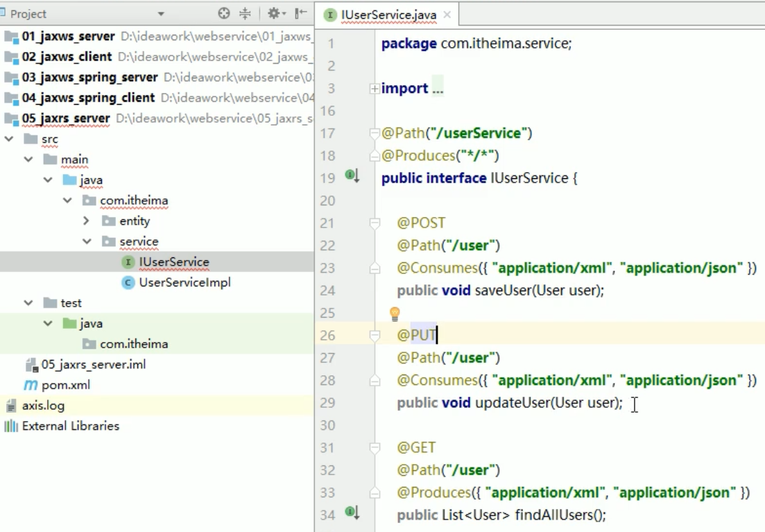Image resolution: width=765 pixels, height=532 pixels.
Task: Click on the findAllUsers method name
Action: pos(553,515)
